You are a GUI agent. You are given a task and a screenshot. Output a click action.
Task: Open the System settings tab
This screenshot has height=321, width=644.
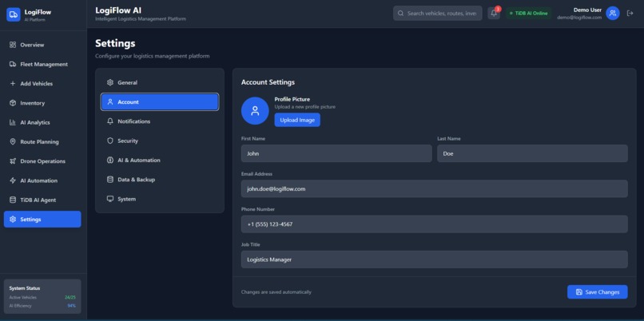point(160,199)
